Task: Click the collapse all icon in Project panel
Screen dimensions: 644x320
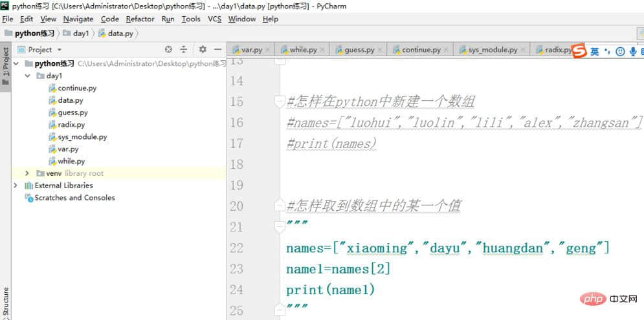Action: tap(184, 50)
